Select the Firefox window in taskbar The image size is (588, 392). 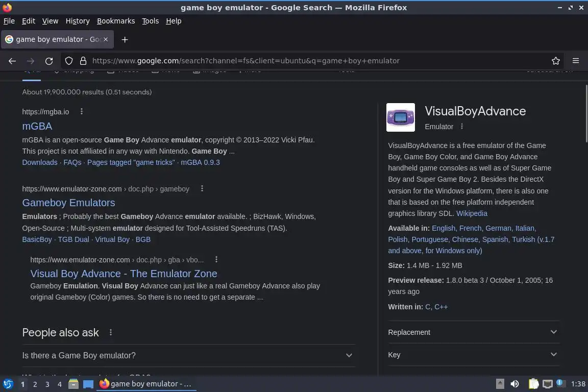click(146, 384)
